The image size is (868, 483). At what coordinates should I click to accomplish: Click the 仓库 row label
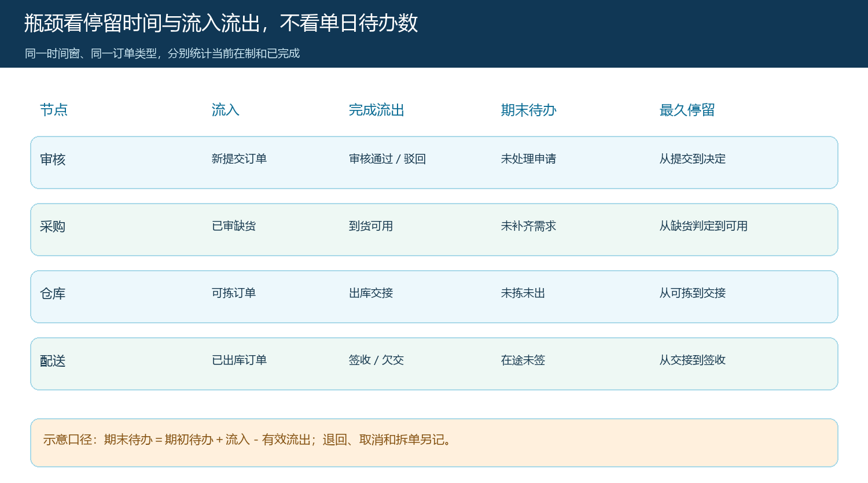[x=53, y=294]
